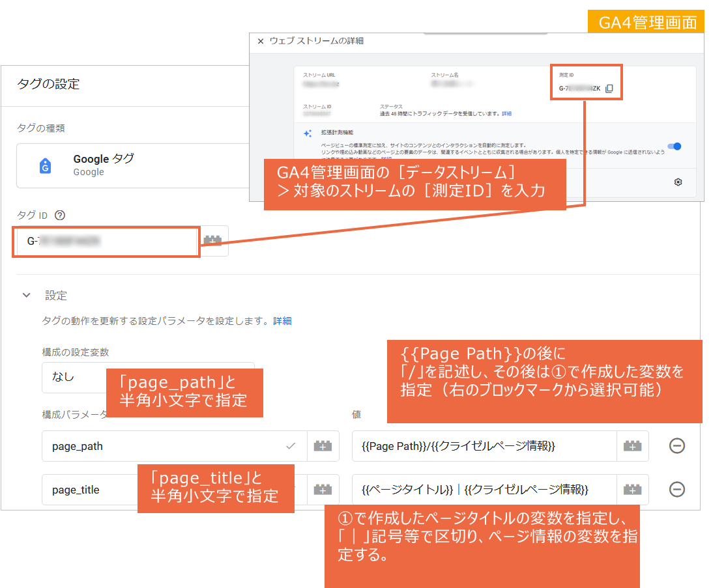This screenshot has height=588, width=711.
Task: Copy the measurement ID in GA4 panel
Action: 609,89
